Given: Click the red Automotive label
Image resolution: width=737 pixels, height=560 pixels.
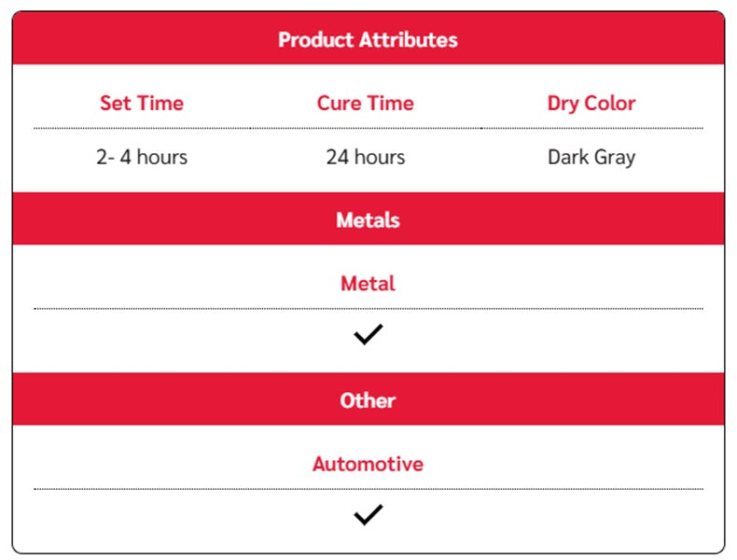Looking at the screenshot, I should point(368,464).
